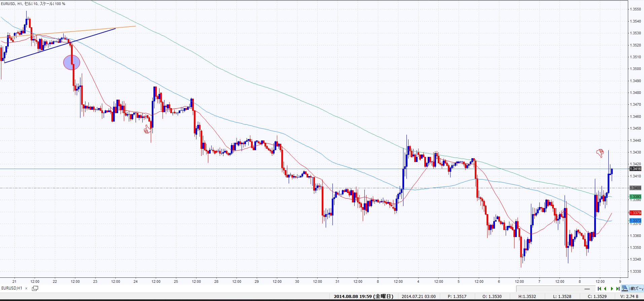Viewport: 644px width, 301px height.
Task: Jump to the first bar of the chart
Action: (599, 289)
